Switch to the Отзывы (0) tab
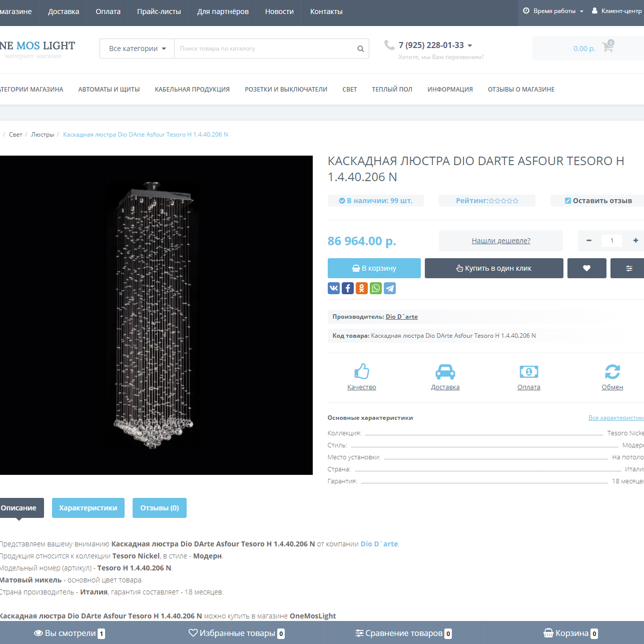 159,508
